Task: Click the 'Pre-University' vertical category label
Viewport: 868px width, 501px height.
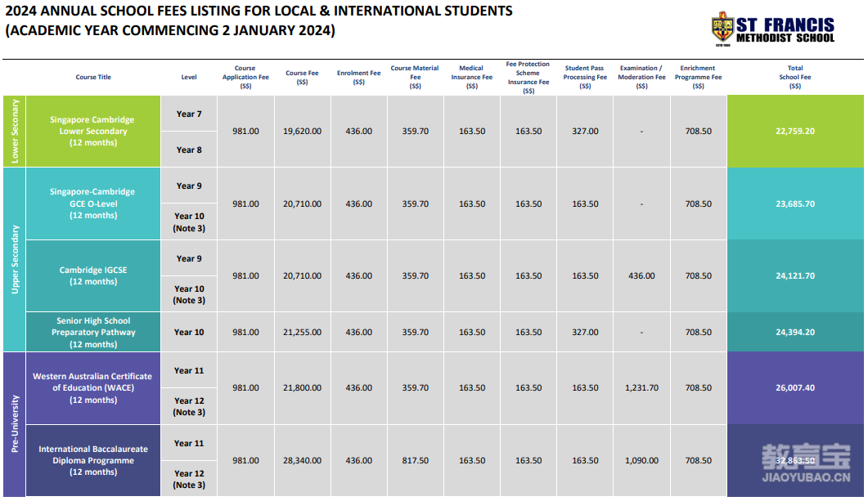Action: click(15, 423)
